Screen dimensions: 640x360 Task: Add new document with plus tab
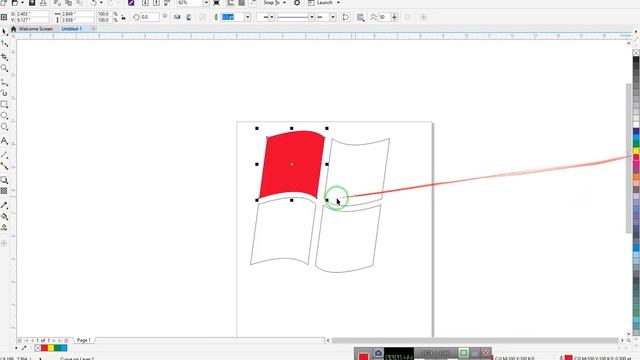93,29
